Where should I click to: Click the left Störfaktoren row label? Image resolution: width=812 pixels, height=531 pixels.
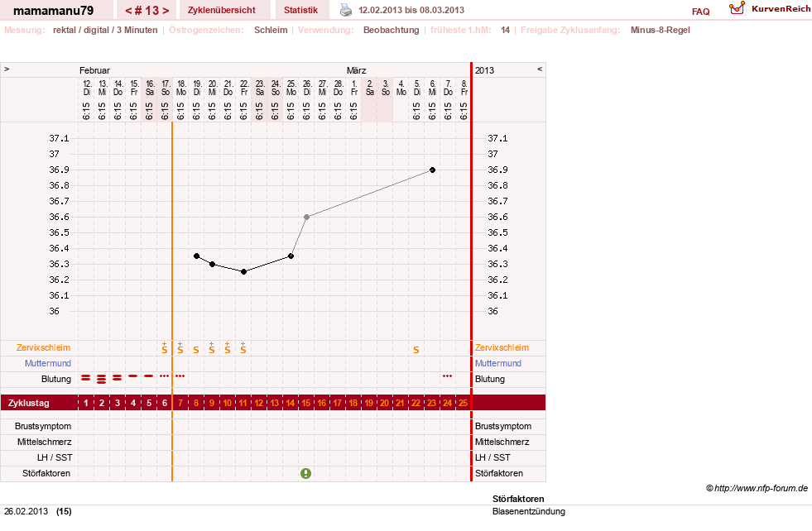click(46, 473)
